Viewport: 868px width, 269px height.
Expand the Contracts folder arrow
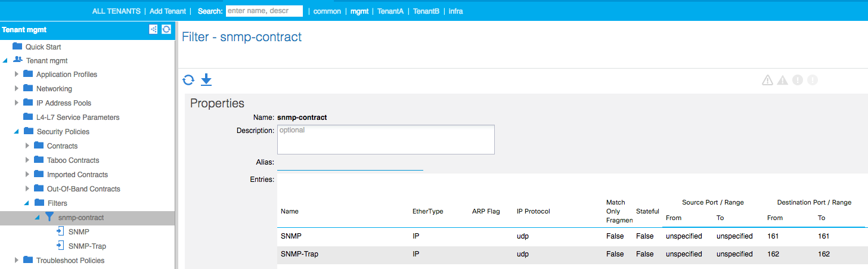click(x=27, y=146)
